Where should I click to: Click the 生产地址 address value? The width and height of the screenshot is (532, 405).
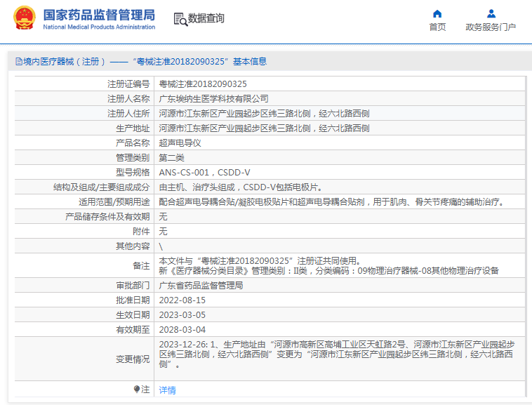pyautogui.click(x=264, y=128)
